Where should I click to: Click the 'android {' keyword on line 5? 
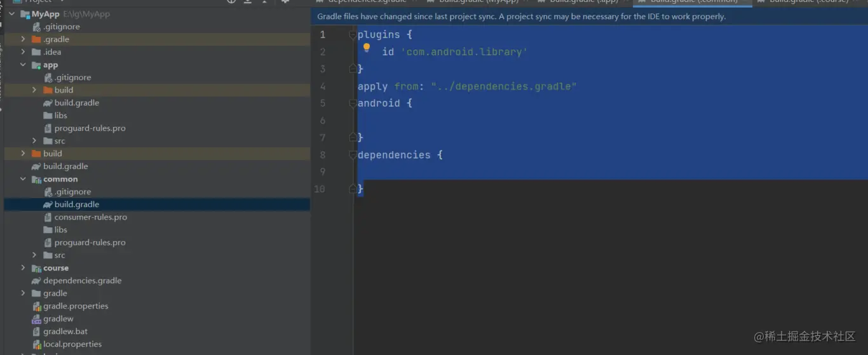[385, 104]
